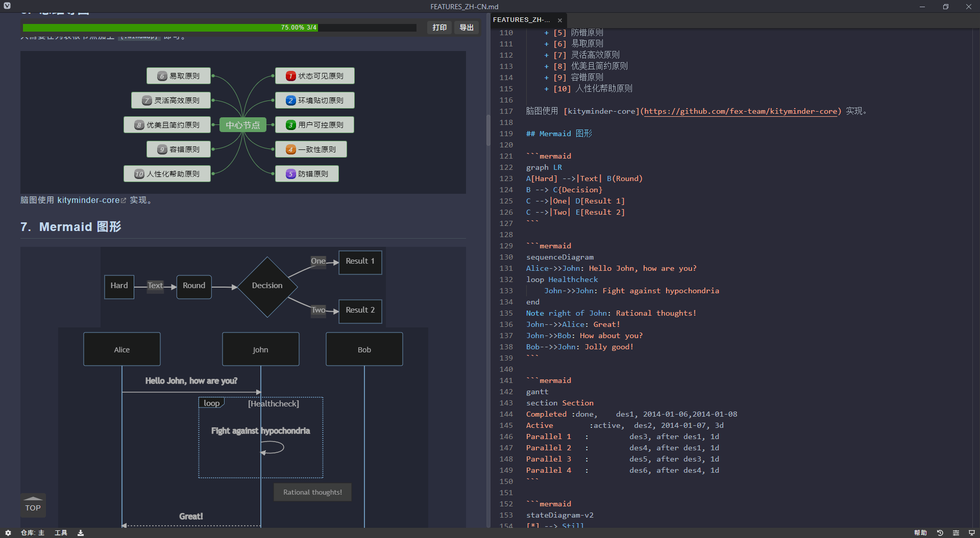Click the Fight against hypochondria label in diagram

pyautogui.click(x=260, y=431)
